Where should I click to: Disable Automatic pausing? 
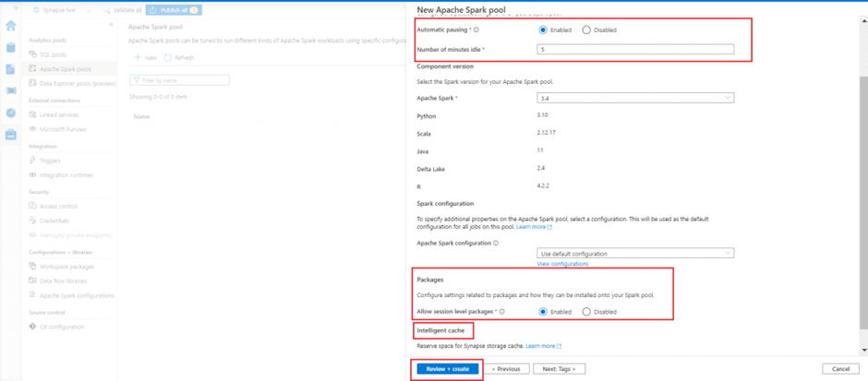[586, 30]
